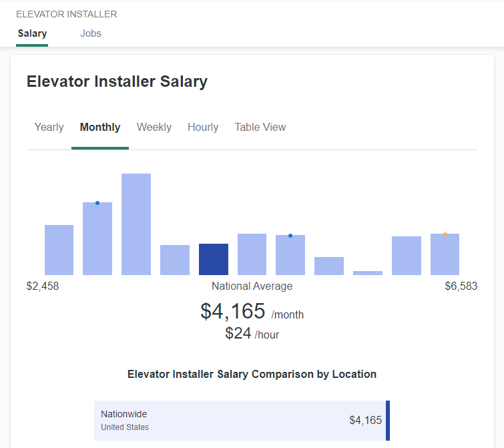The height and width of the screenshot is (448, 504).
Task: Select the Nationwide United States comparison row
Action: click(240, 421)
